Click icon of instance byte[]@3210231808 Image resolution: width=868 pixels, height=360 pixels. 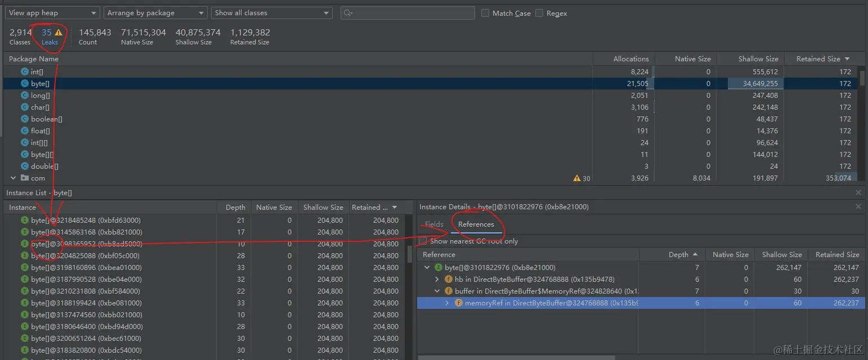25,291
